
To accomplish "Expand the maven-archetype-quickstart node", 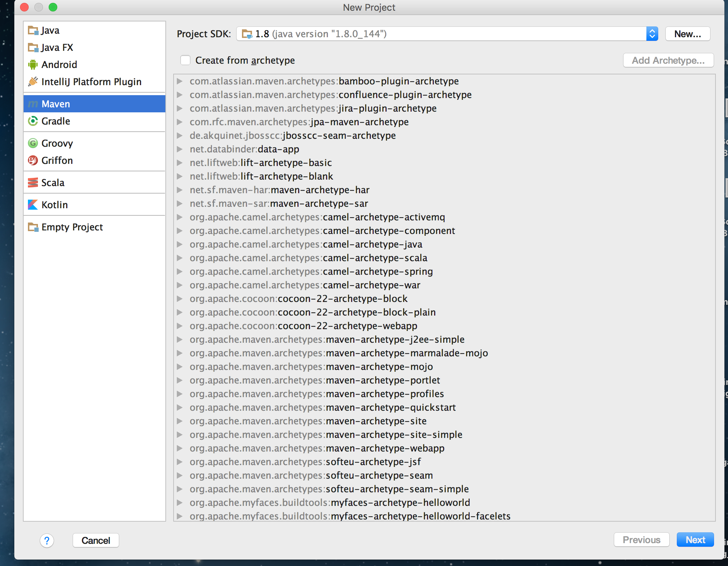I will click(x=180, y=408).
